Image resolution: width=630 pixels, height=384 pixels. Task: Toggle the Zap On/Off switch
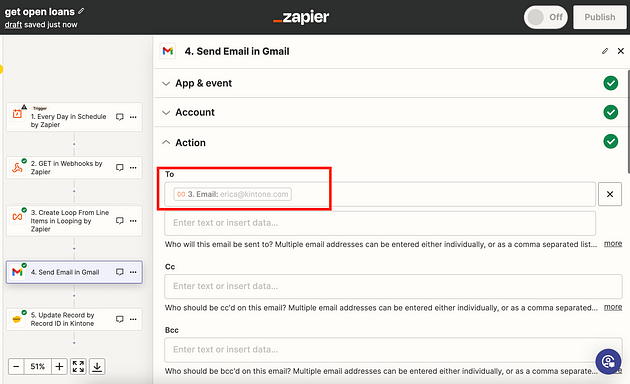[x=545, y=17]
